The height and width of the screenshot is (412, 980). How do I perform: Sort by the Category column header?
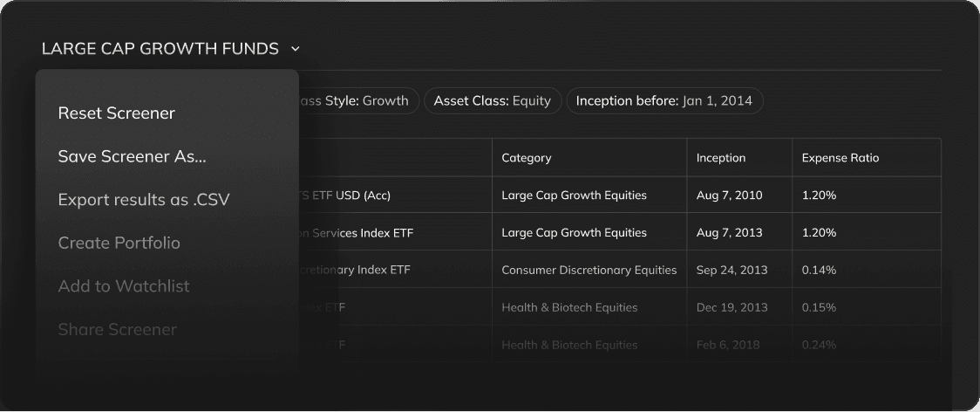(527, 158)
